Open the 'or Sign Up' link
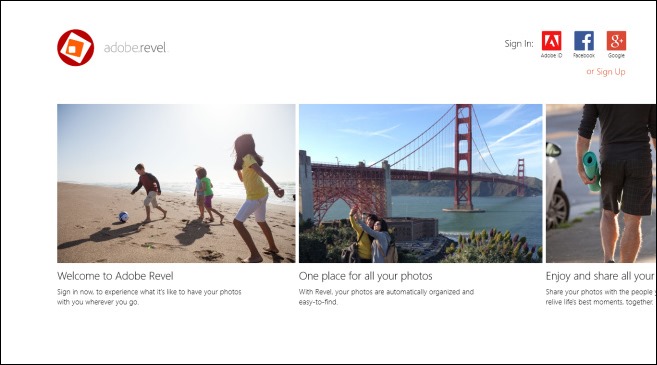657x365 pixels. (606, 72)
